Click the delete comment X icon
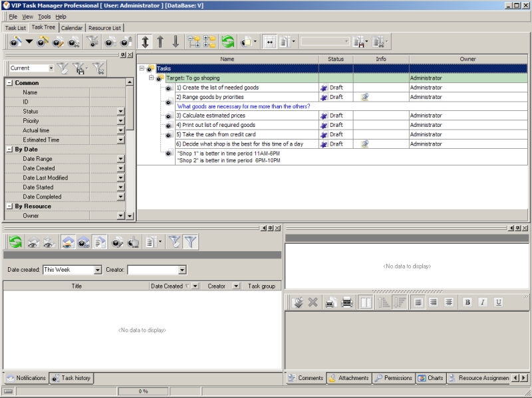 tap(313, 302)
